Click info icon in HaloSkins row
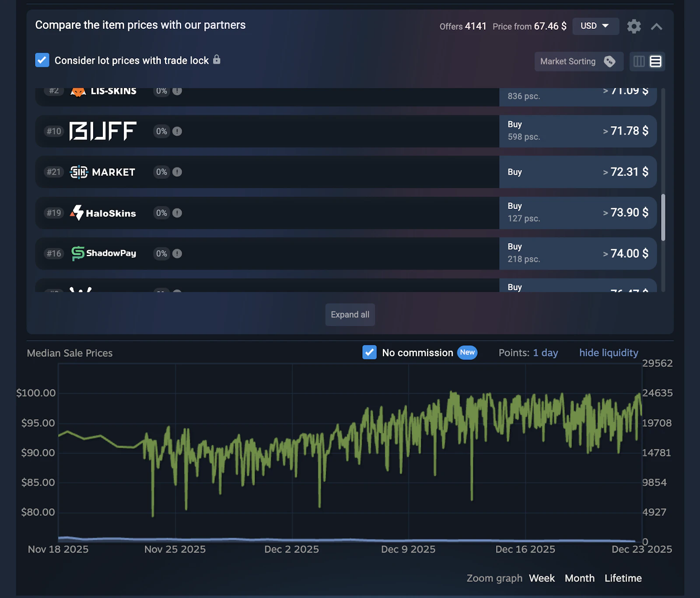Viewport: 700px width, 598px height. click(177, 213)
